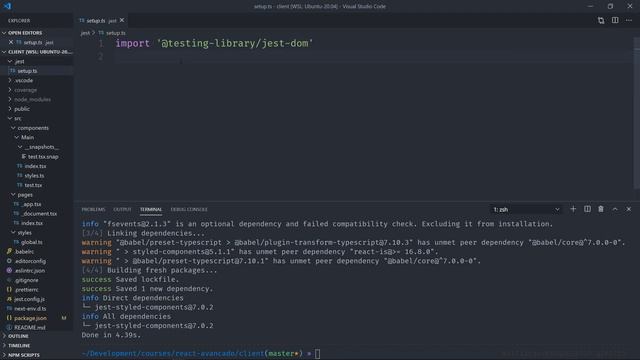Open _document.tsx in pages

[37, 214]
